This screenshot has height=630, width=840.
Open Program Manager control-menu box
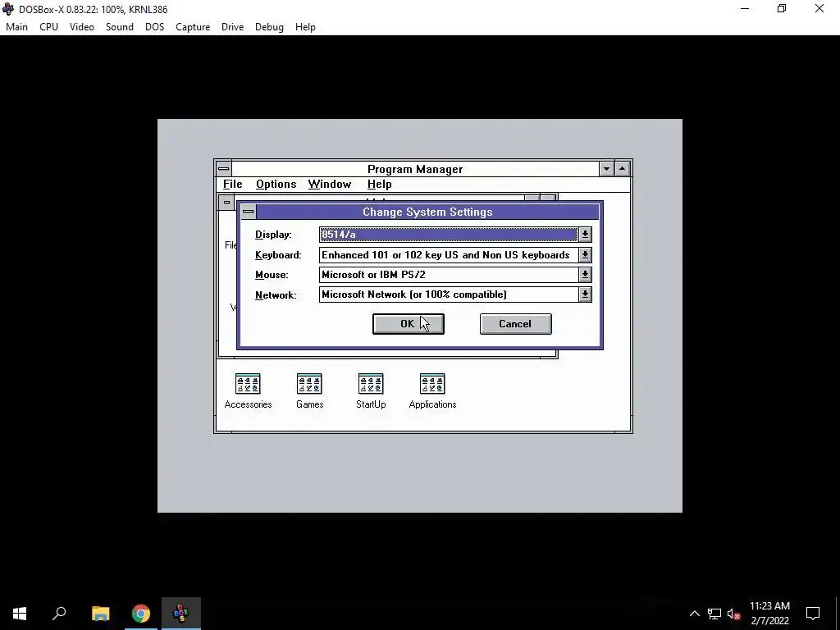click(224, 169)
